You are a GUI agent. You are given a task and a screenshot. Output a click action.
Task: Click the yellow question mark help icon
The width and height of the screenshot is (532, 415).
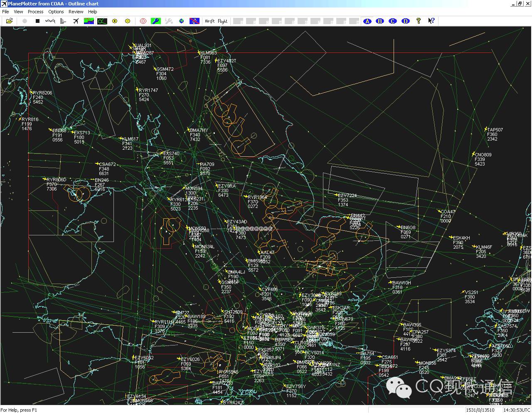coord(419,21)
